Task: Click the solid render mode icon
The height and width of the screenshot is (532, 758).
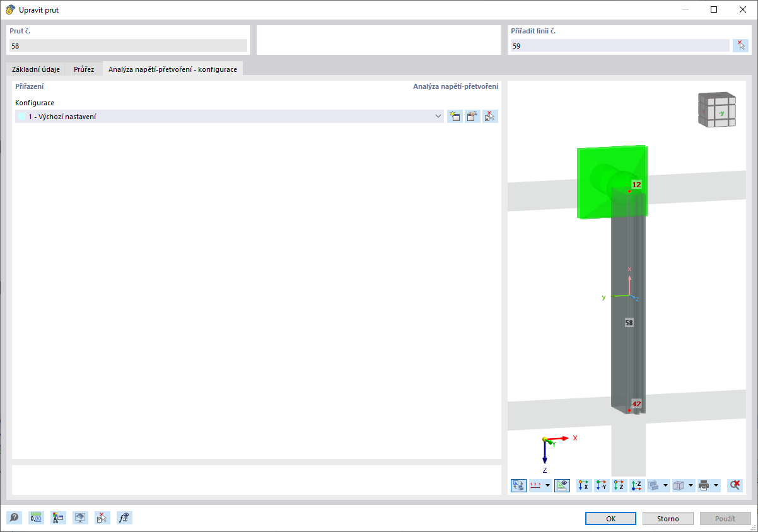Action: [x=654, y=485]
